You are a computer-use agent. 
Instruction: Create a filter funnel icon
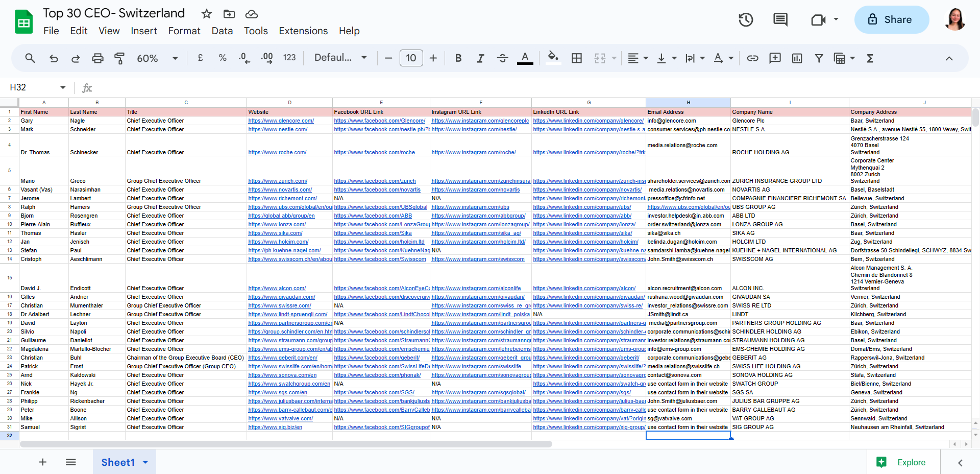(819, 58)
